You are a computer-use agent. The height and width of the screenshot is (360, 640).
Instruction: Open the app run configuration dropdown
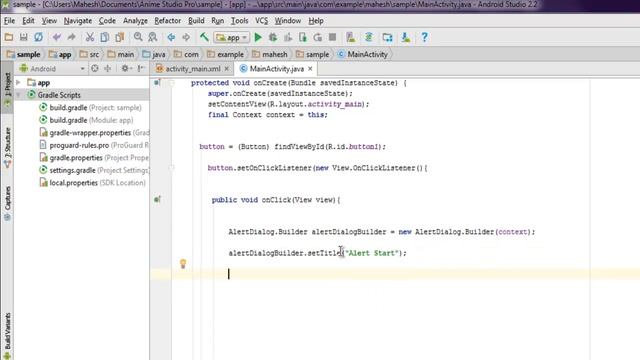point(231,38)
